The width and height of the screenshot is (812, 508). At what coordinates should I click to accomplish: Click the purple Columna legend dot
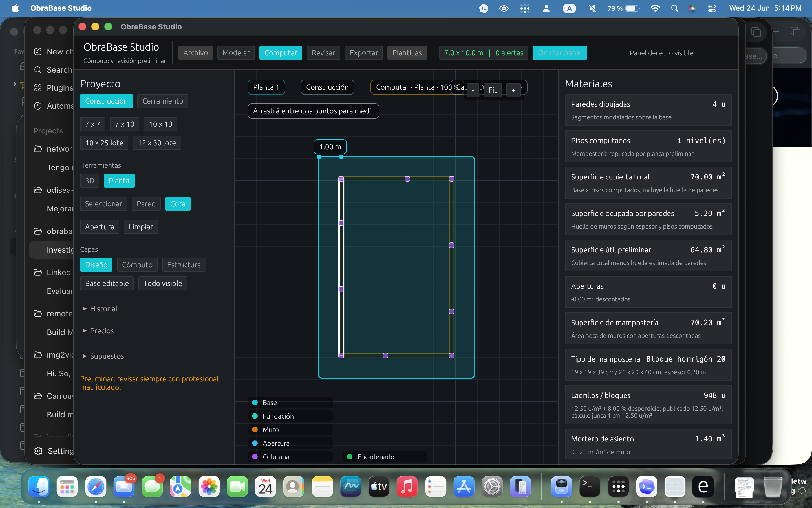point(255,457)
